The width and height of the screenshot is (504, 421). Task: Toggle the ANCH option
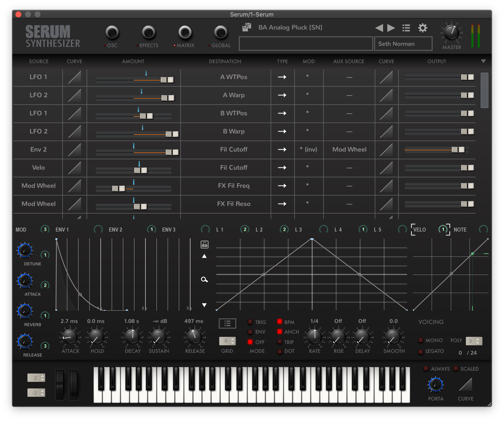click(280, 332)
